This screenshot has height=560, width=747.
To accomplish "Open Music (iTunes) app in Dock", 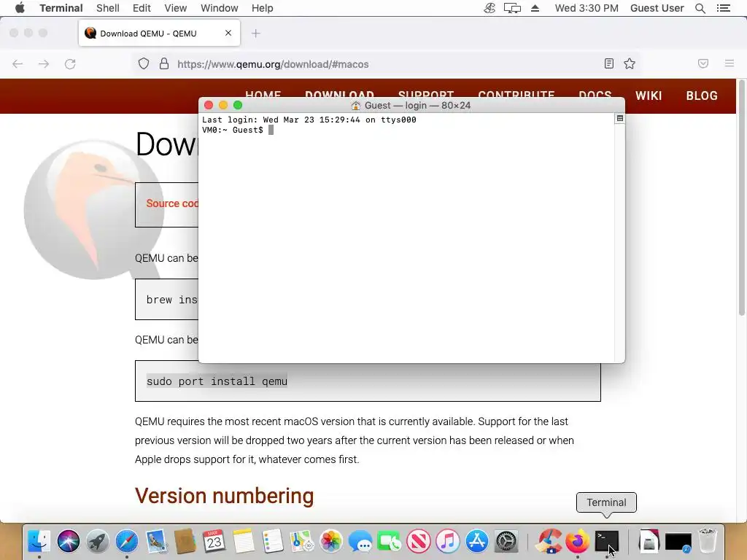I will tap(448, 542).
